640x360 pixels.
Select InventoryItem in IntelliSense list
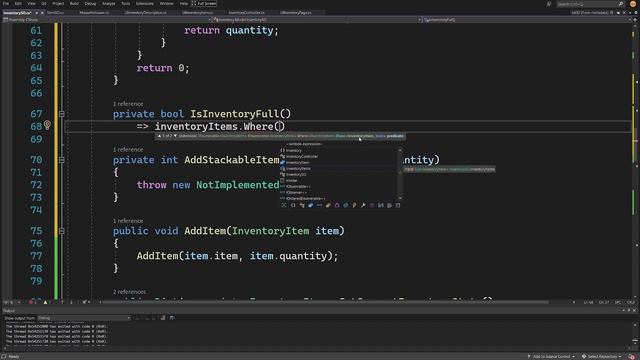coord(339,162)
